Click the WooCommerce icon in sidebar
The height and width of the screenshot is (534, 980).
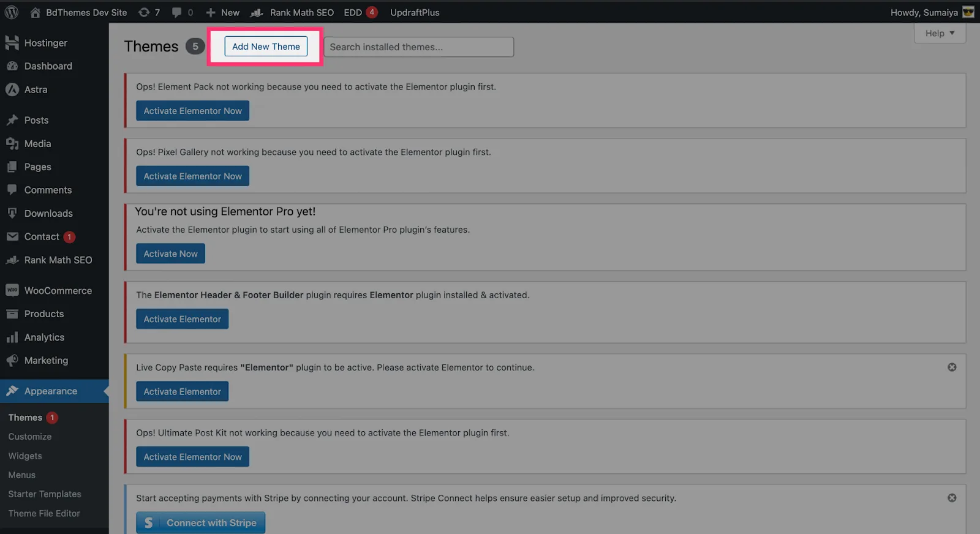12,290
